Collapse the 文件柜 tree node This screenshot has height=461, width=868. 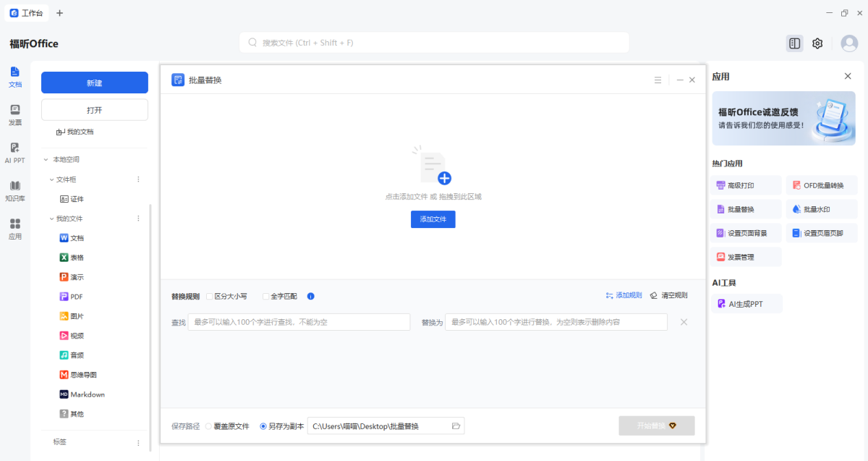[x=51, y=179]
